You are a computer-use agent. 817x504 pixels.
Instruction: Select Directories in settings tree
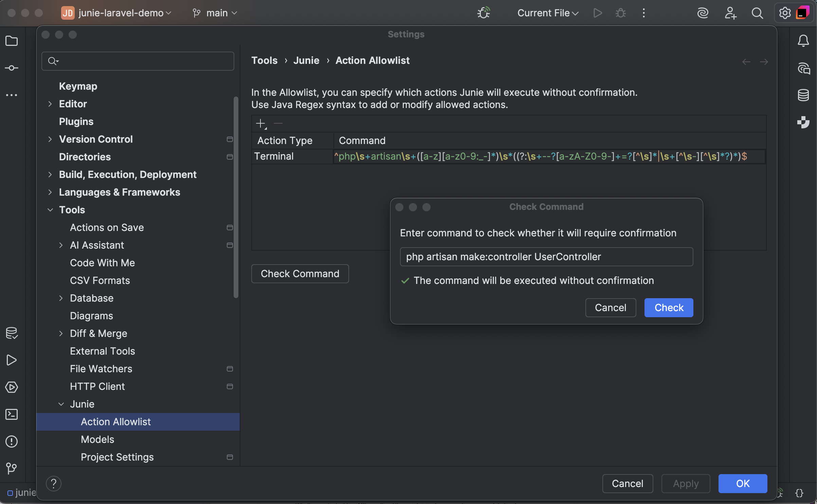coord(85,157)
